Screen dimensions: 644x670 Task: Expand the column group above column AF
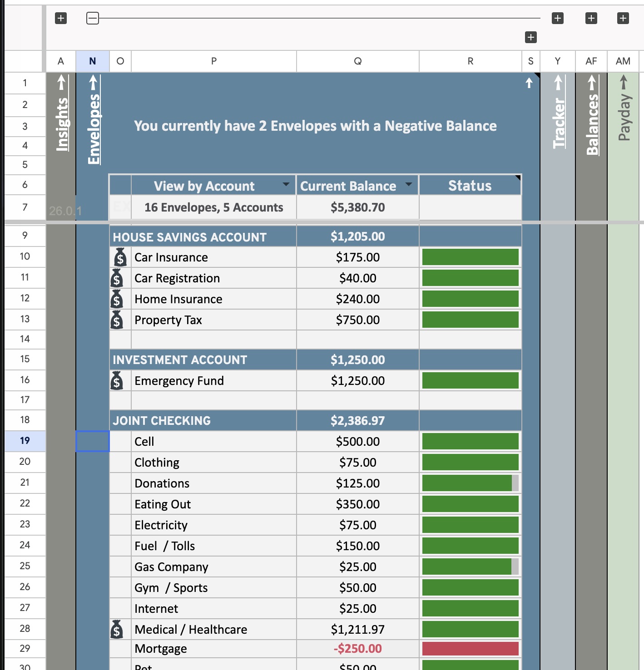(x=591, y=18)
